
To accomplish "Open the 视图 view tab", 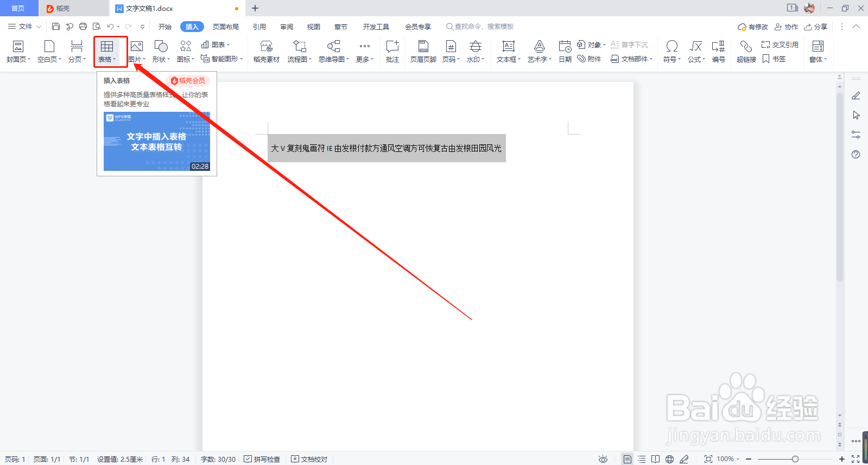I will [x=314, y=27].
